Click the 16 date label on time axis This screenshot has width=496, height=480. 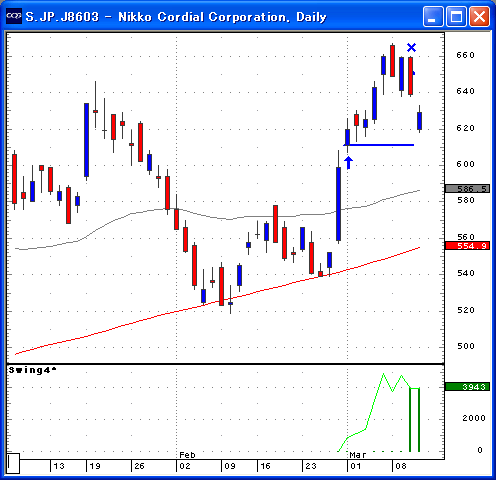(x=265, y=466)
